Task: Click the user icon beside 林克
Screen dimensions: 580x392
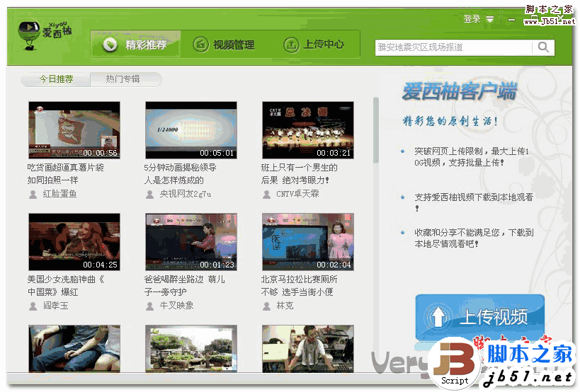Action: pos(267,306)
